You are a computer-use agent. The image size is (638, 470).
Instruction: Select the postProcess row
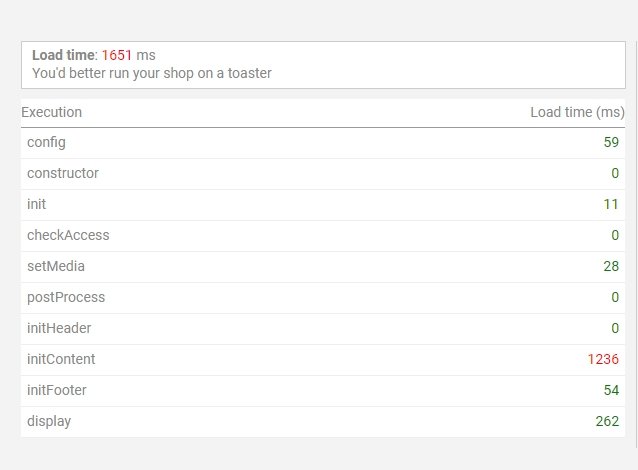[x=323, y=298]
